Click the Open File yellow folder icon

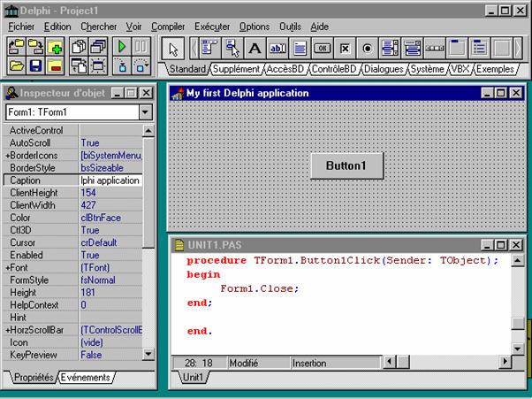pyautogui.click(x=16, y=65)
